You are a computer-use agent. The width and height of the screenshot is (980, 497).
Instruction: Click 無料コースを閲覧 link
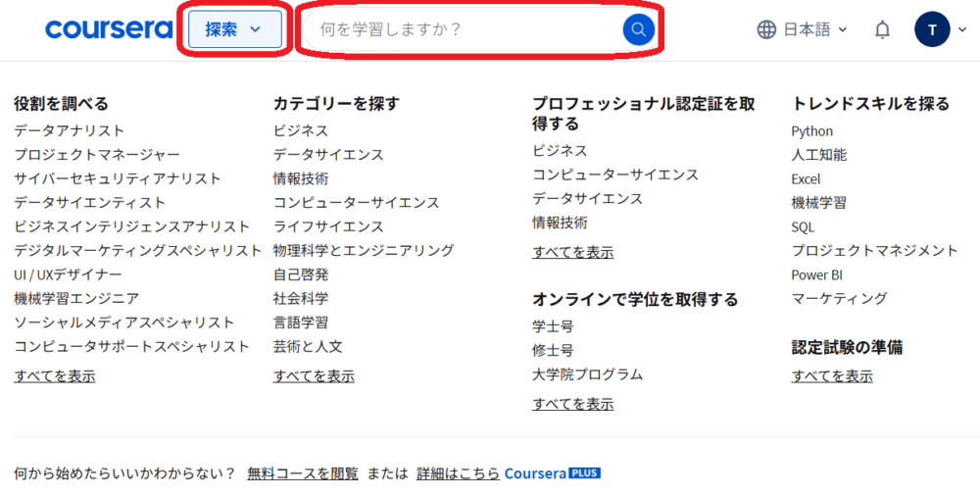coord(303,473)
